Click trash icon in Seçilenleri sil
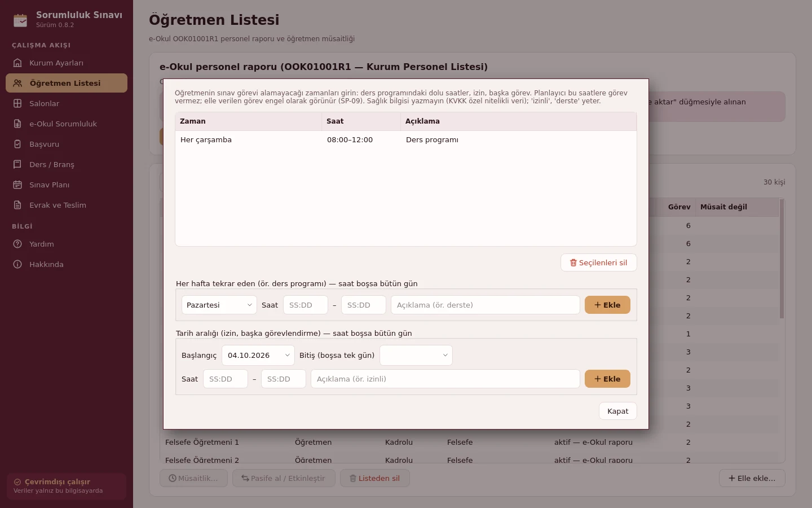The height and width of the screenshot is (508, 812). (x=573, y=262)
